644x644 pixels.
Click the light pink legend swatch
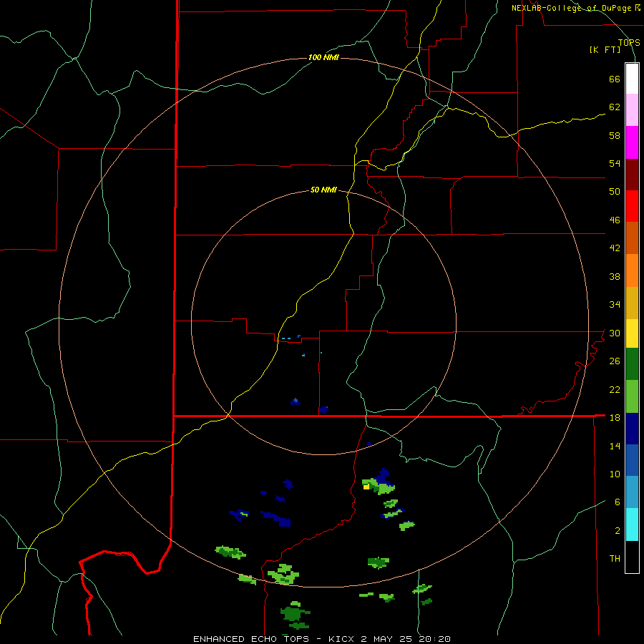tap(632, 110)
